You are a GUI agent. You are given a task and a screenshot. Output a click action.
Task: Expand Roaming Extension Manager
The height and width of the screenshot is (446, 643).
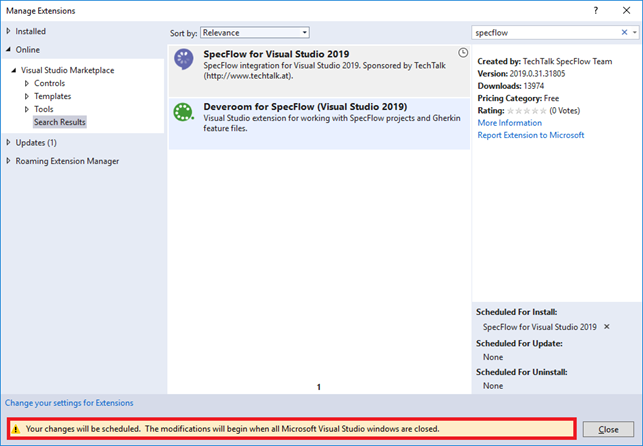pos(9,161)
